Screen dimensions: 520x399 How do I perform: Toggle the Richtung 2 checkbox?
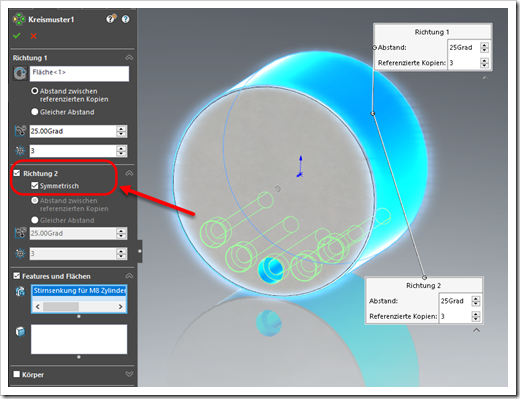(x=17, y=173)
